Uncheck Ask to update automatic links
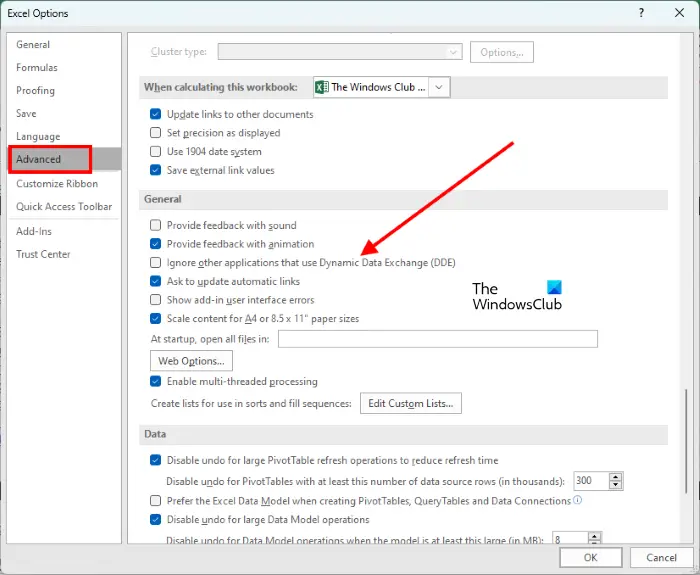700x575 pixels. 155,281
